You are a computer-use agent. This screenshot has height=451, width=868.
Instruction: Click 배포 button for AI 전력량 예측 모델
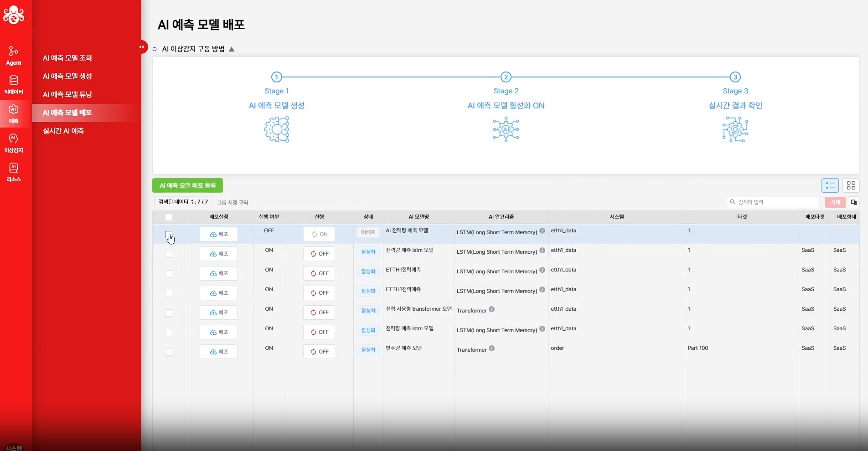tap(219, 234)
